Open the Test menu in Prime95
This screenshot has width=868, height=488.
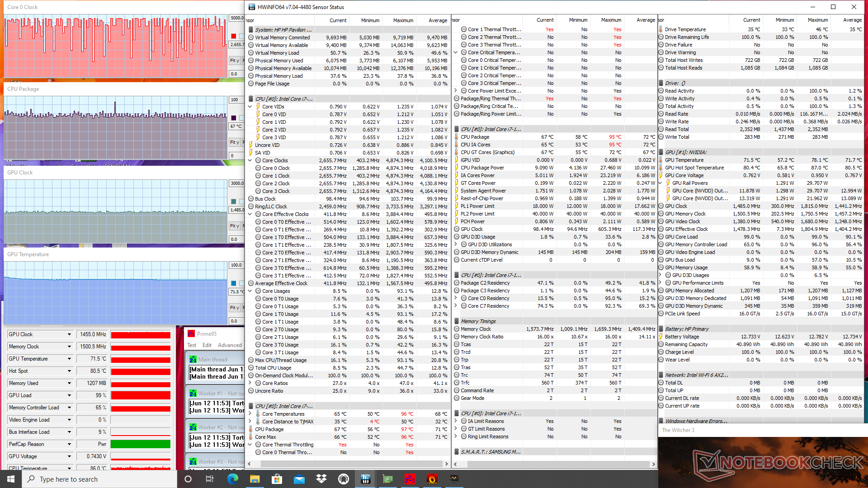coord(192,345)
